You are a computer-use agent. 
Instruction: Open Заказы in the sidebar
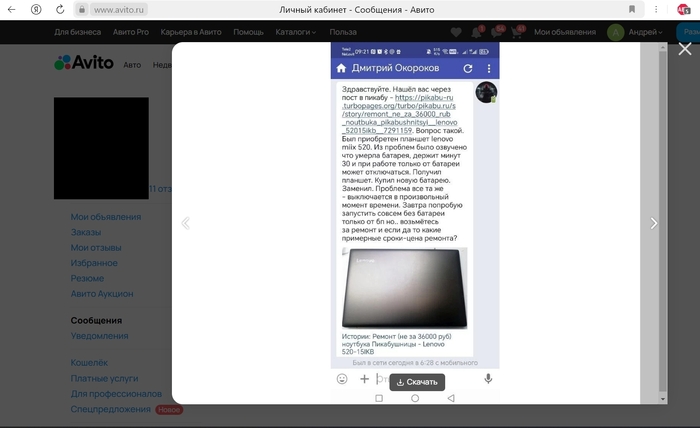pos(86,232)
